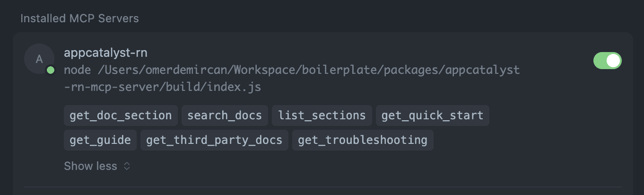Open the appcatalyst-rn server name
The height and width of the screenshot is (195, 644).
point(105,53)
